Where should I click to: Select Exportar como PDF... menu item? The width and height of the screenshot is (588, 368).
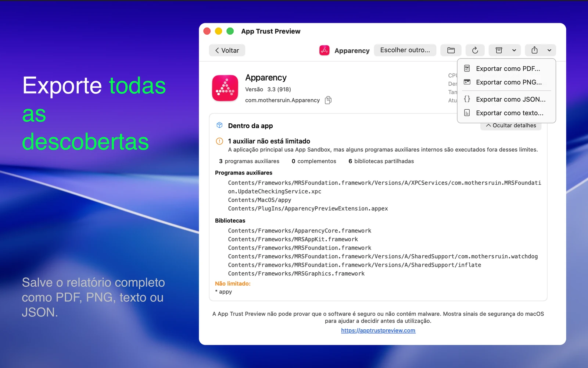[506, 68]
